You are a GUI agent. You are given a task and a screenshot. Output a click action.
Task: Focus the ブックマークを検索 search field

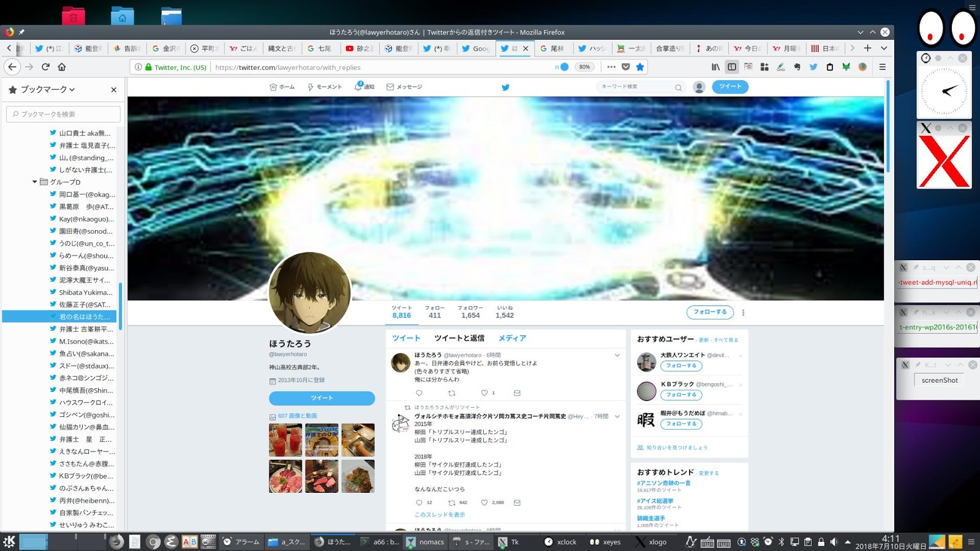click(x=63, y=114)
